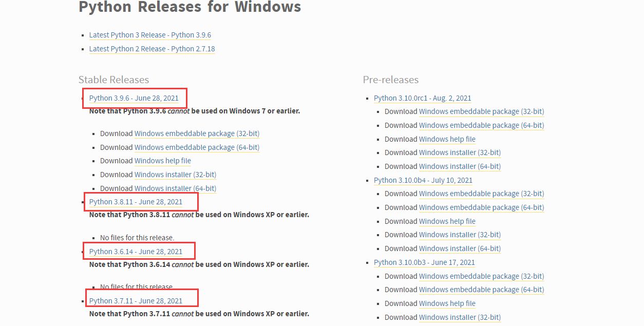This screenshot has height=326, width=644.
Task: Download Python 3.9.6 Windows help file
Action: click(163, 161)
